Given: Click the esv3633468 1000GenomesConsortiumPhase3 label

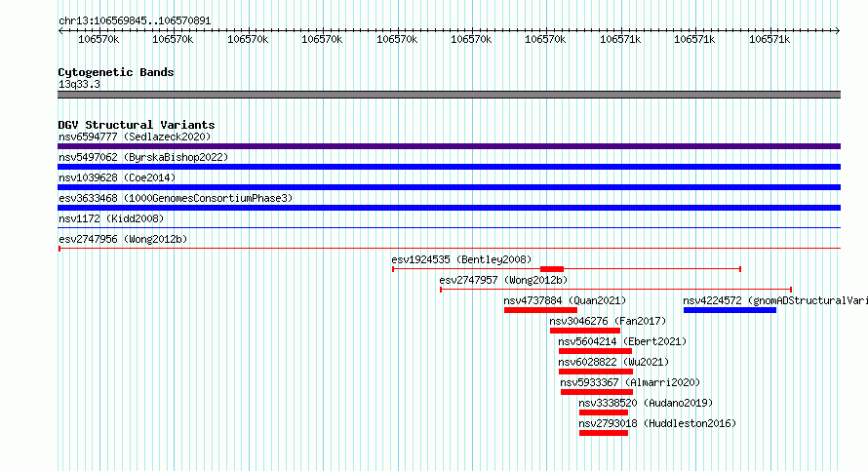Looking at the screenshot, I should coord(176,198).
